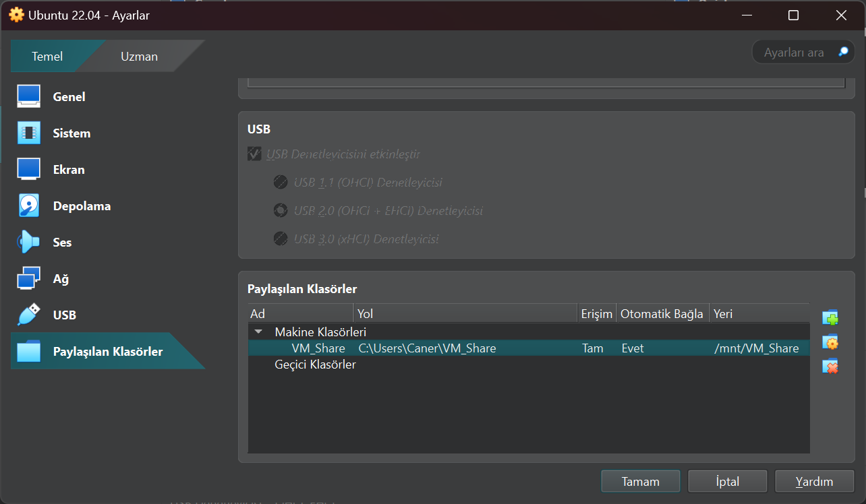Screen dimensions: 866x504
Task: Collapse the Makine Klasörleri tree node
Action: pyautogui.click(x=258, y=332)
